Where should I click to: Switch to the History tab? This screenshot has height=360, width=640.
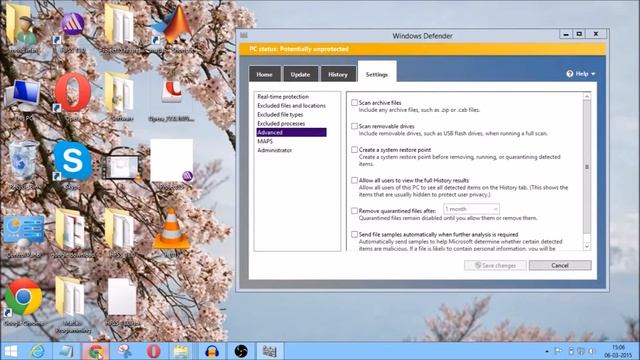338,74
